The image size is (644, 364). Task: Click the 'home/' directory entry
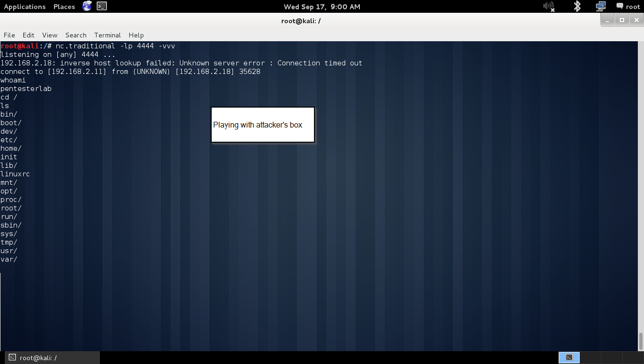click(x=11, y=148)
